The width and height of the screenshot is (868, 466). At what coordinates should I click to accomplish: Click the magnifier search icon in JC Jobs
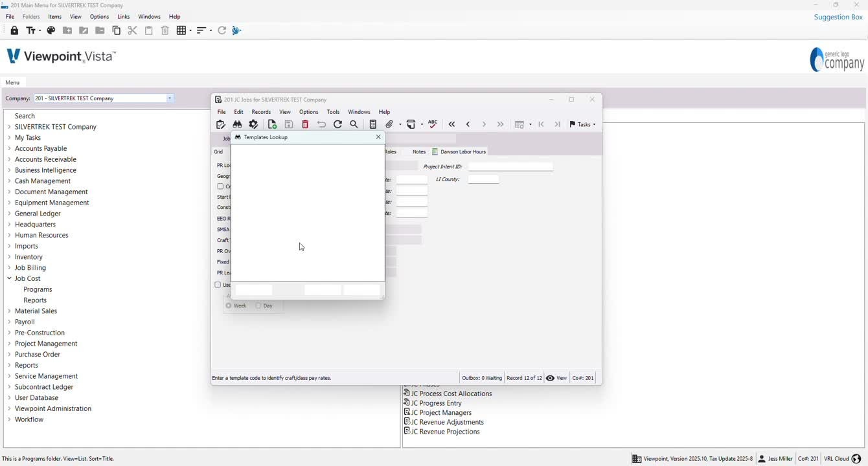click(x=354, y=124)
